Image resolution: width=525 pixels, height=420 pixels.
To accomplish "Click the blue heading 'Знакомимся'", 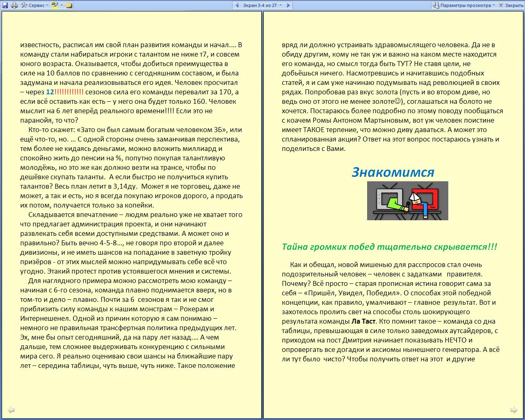I will (x=393, y=172).
